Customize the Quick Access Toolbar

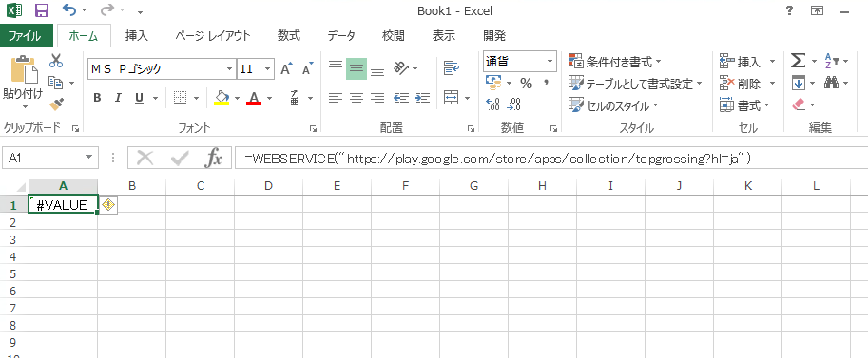[140, 10]
